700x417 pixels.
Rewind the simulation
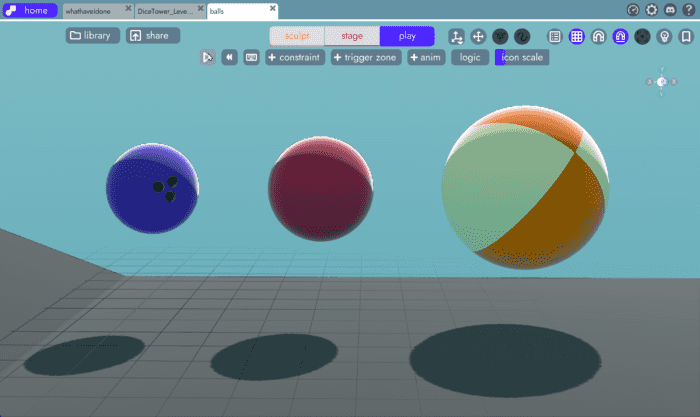(229, 57)
